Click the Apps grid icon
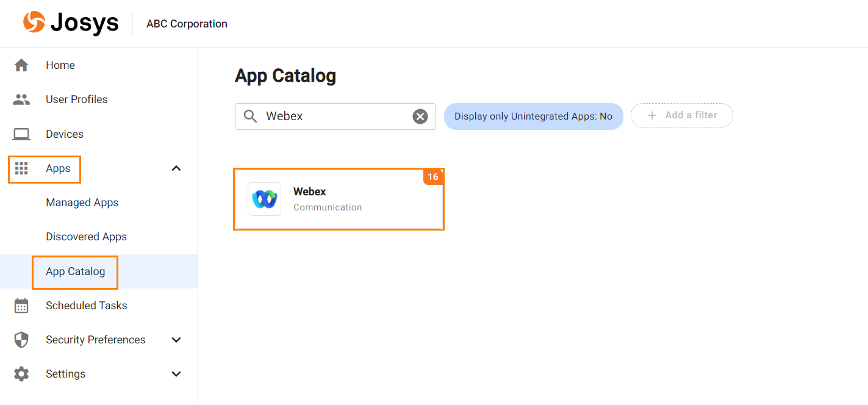Image resolution: width=868 pixels, height=405 pixels. pos(21,168)
